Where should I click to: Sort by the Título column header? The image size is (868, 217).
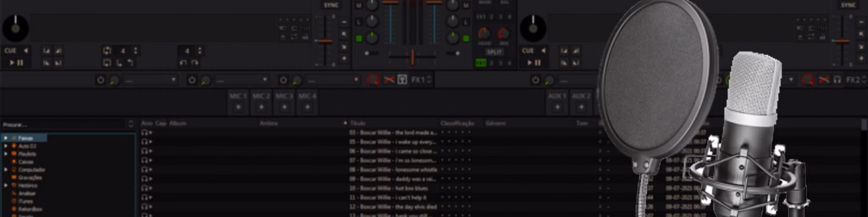tap(358, 123)
